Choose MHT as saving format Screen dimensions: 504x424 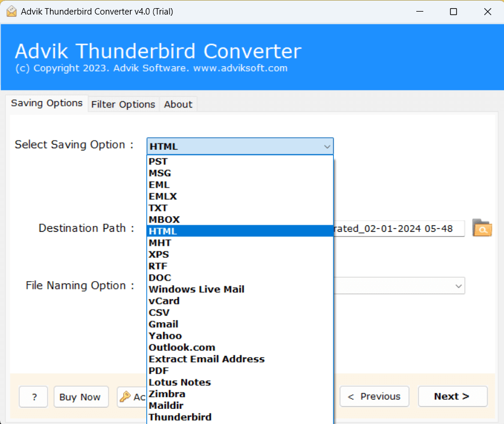click(x=240, y=243)
